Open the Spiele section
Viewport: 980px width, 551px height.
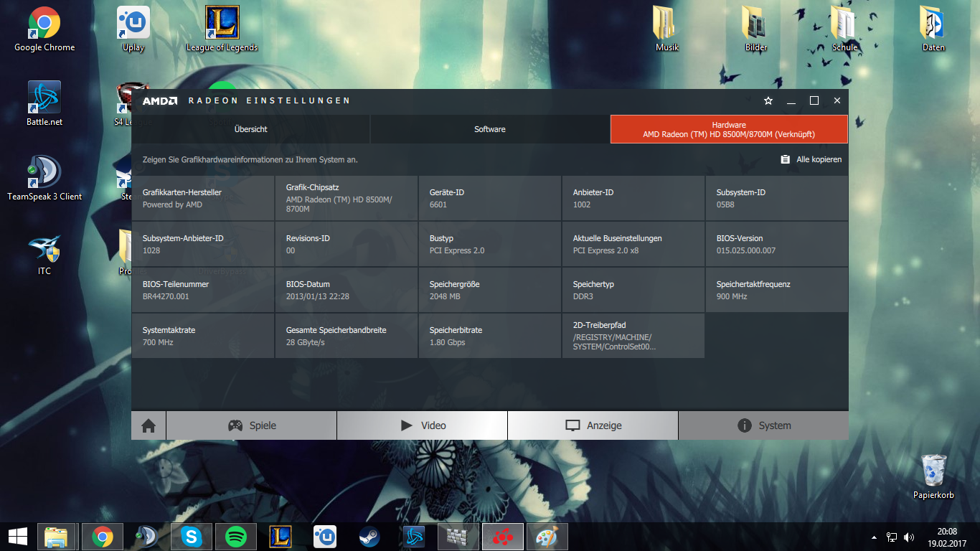[x=251, y=425]
